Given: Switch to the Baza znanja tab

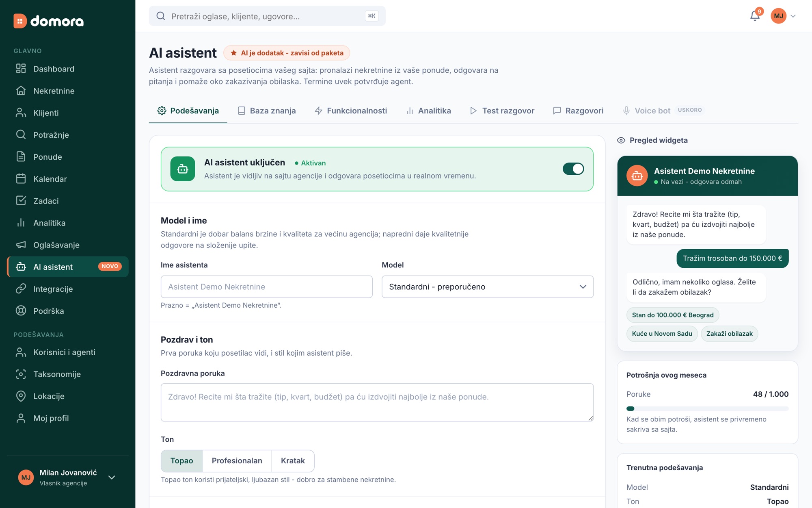Looking at the screenshot, I should (x=267, y=111).
